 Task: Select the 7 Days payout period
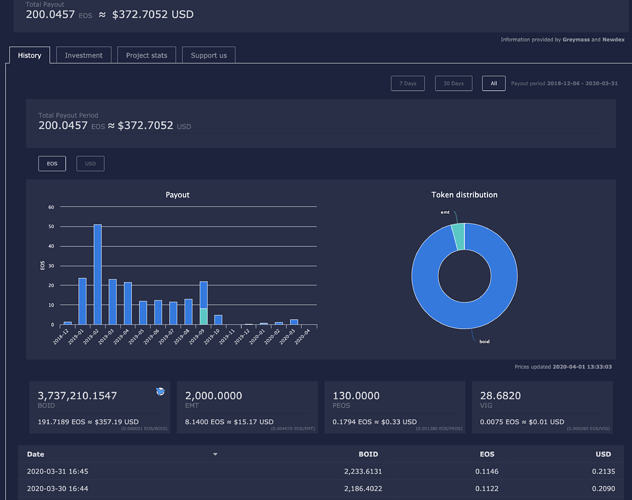pyautogui.click(x=407, y=83)
